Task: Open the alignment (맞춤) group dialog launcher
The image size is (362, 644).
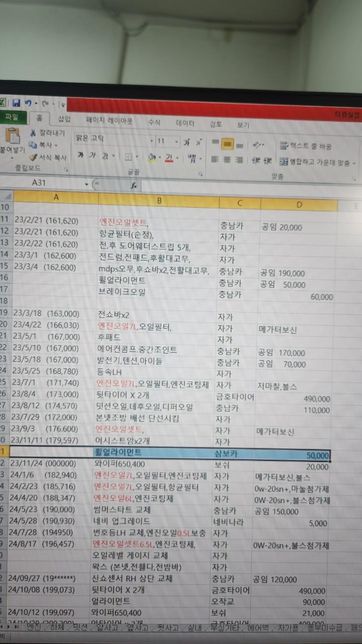Action: (x=354, y=179)
